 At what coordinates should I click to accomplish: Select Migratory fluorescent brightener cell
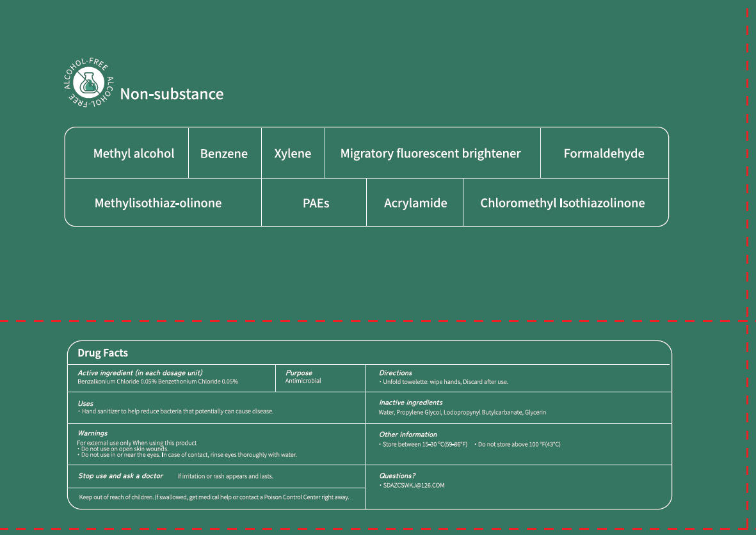(430, 154)
